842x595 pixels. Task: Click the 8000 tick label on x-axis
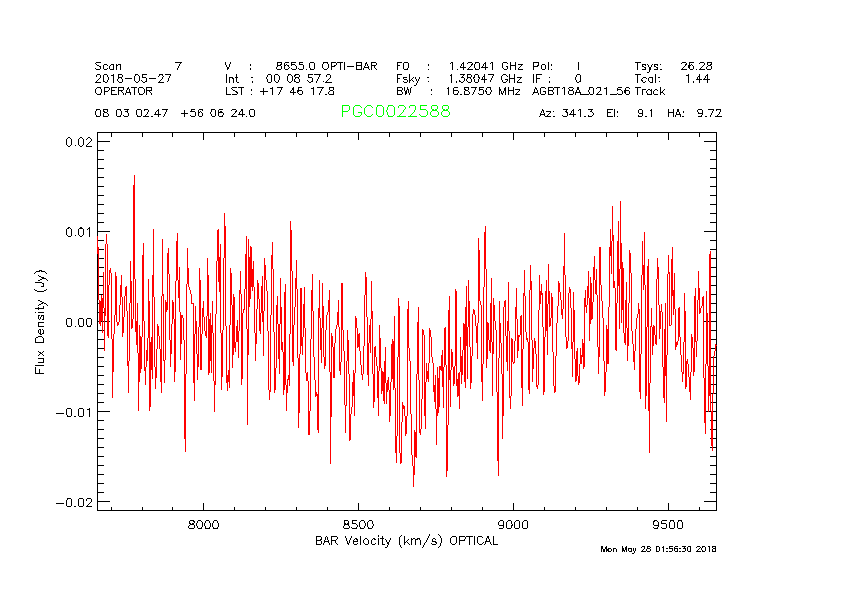(x=203, y=524)
